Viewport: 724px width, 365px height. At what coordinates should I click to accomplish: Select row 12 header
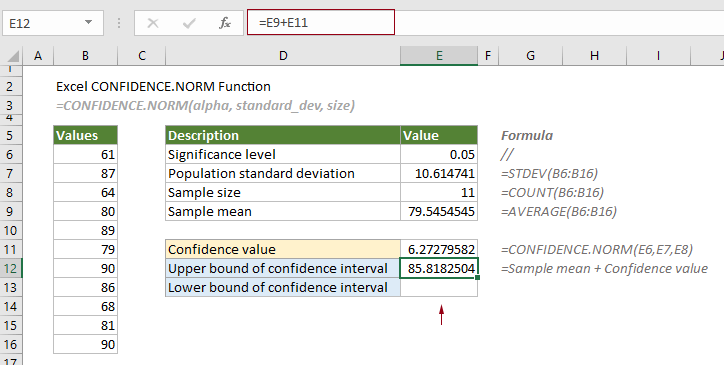coord(11,268)
